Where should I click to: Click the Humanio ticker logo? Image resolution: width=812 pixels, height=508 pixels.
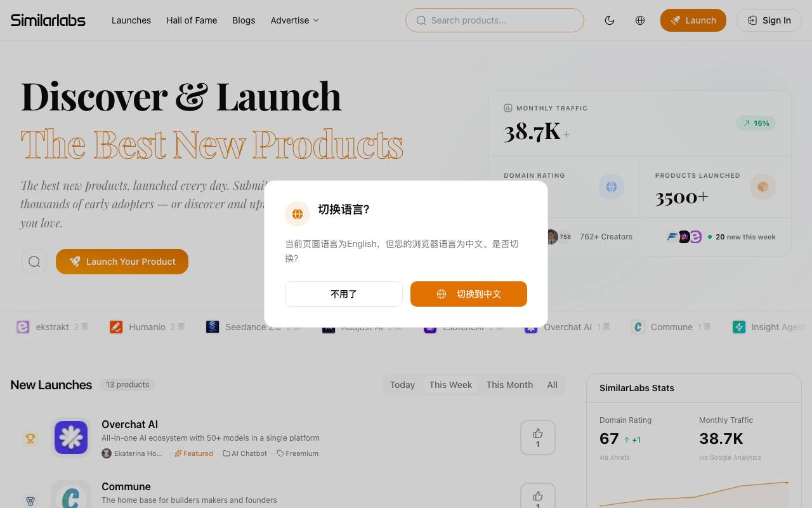116,327
